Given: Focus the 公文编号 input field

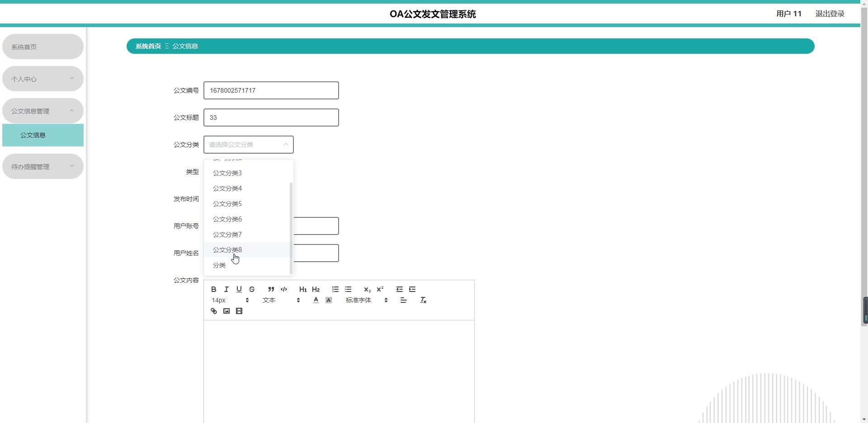Looking at the screenshot, I should click(x=271, y=90).
